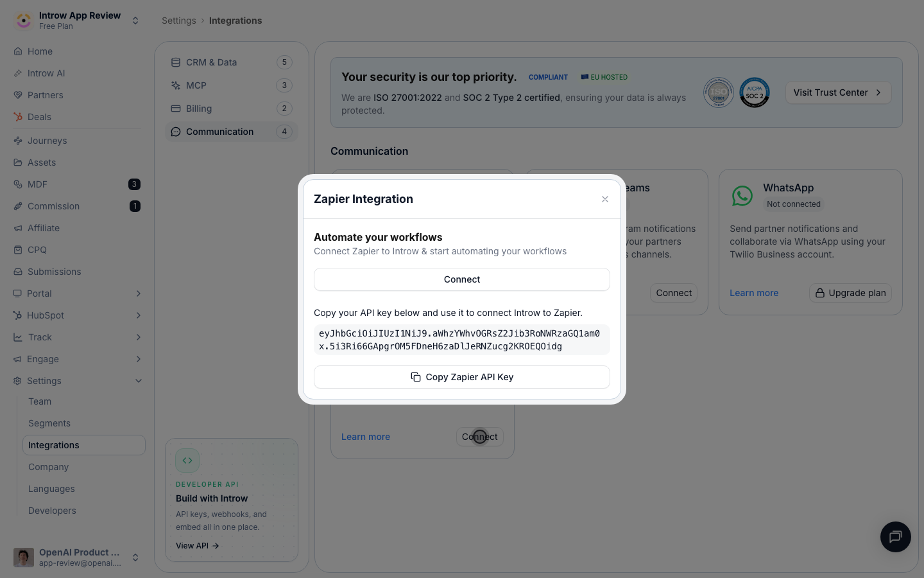This screenshot has height=578, width=924.
Task: Click the Engage icon
Action: coord(17,359)
